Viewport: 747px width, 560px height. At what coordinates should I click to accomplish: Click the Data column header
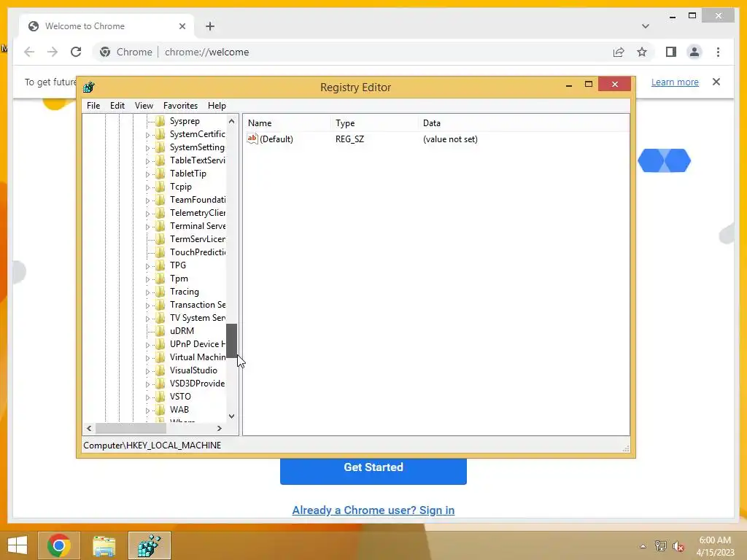[524, 122]
